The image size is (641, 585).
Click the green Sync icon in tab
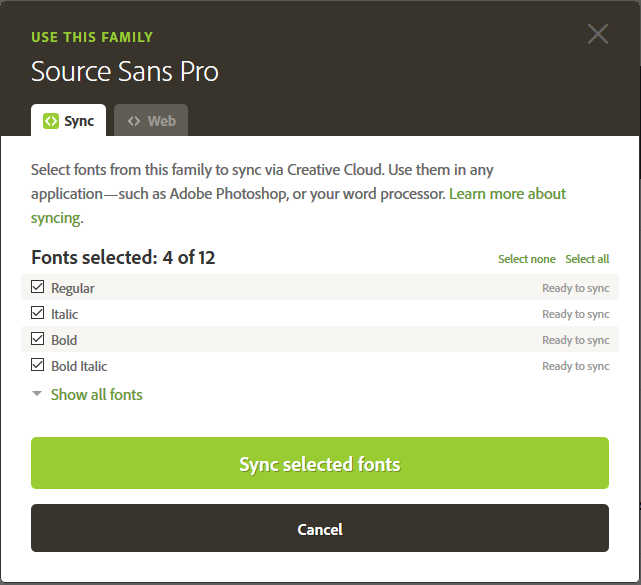[51, 121]
